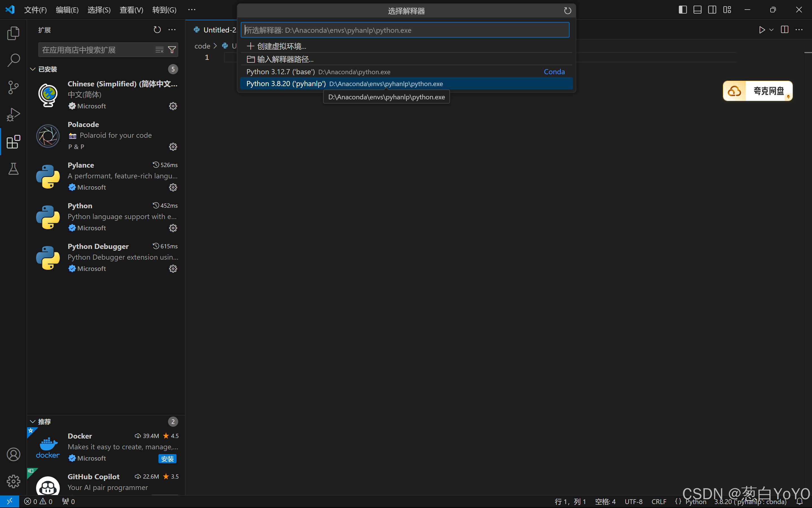Open the Explorer view in activity bar

click(x=14, y=33)
